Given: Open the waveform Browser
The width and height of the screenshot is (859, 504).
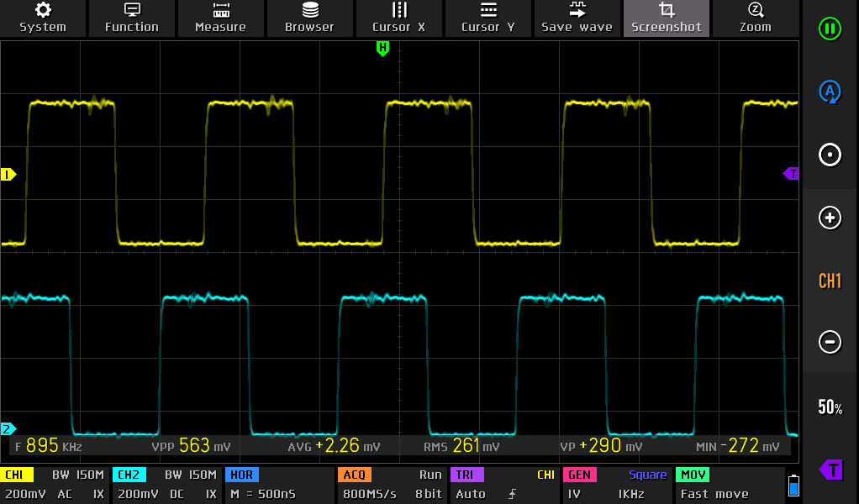Looking at the screenshot, I should pyautogui.click(x=309, y=18).
